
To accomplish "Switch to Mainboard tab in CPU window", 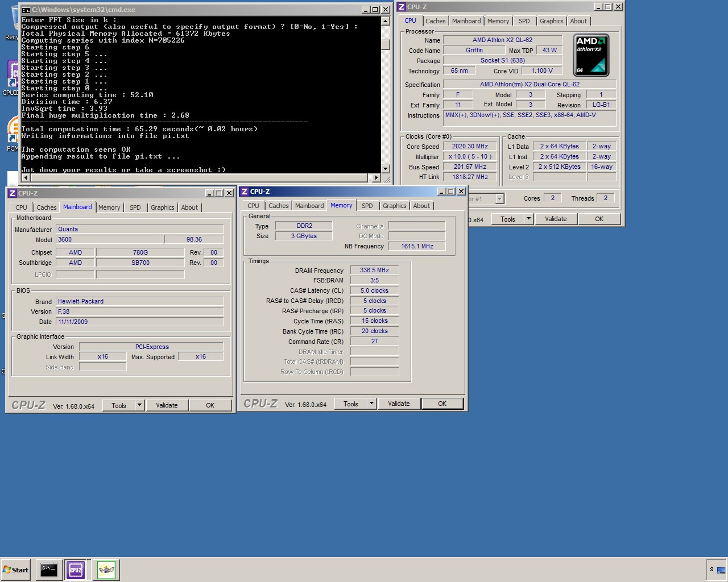I will pyautogui.click(x=466, y=21).
